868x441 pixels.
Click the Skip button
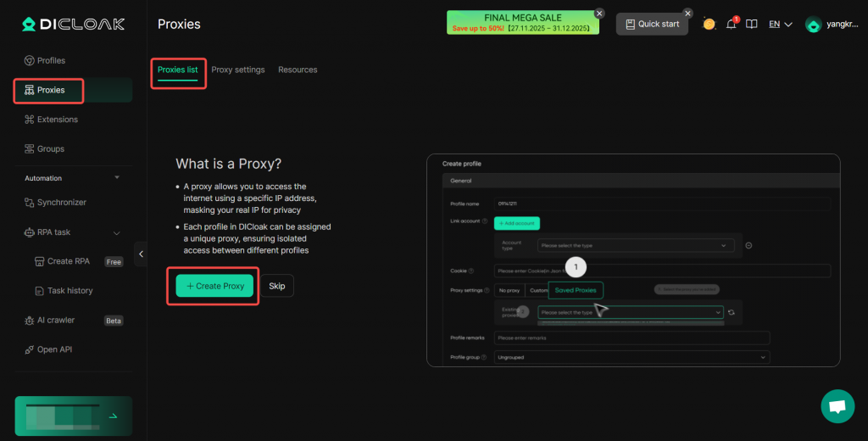pyautogui.click(x=276, y=286)
